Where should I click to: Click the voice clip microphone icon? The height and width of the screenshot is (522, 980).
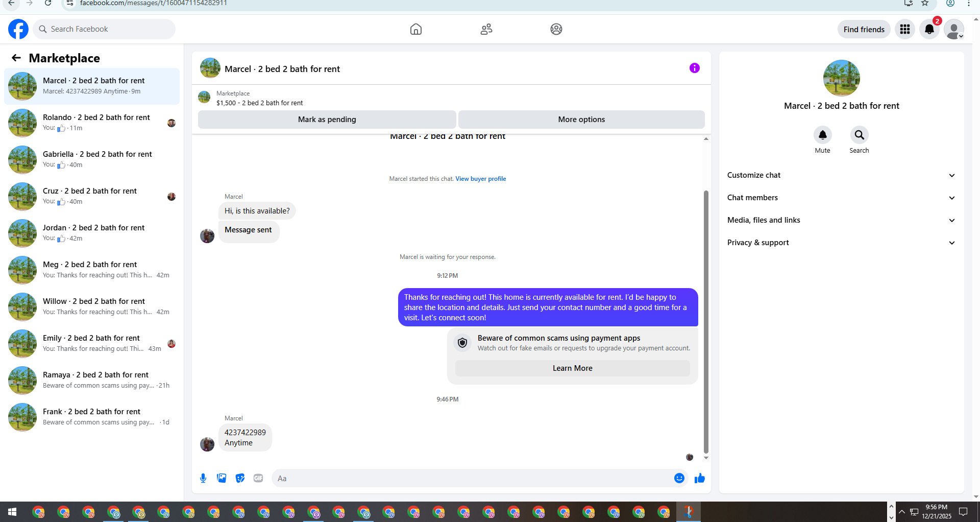tap(203, 478)
